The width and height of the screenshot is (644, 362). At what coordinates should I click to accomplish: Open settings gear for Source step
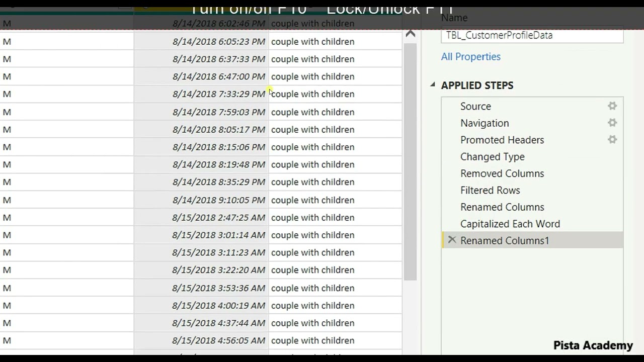(x=612, y=106)
